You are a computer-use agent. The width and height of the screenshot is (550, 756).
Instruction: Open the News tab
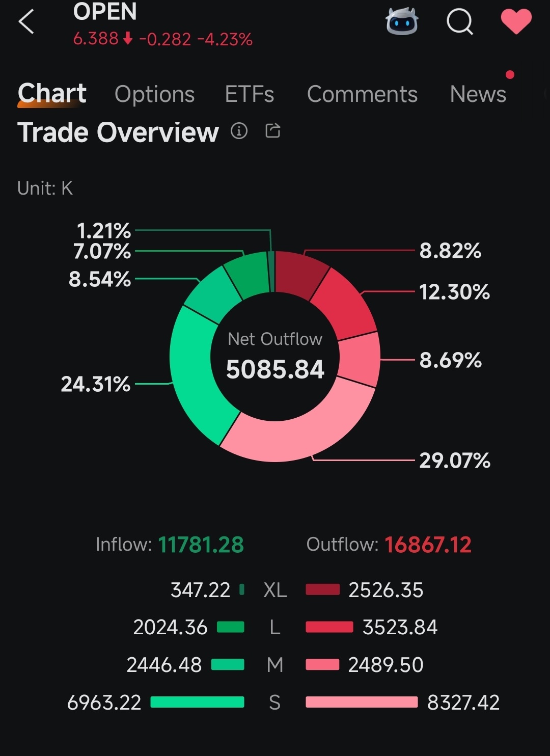click(478, 94)
